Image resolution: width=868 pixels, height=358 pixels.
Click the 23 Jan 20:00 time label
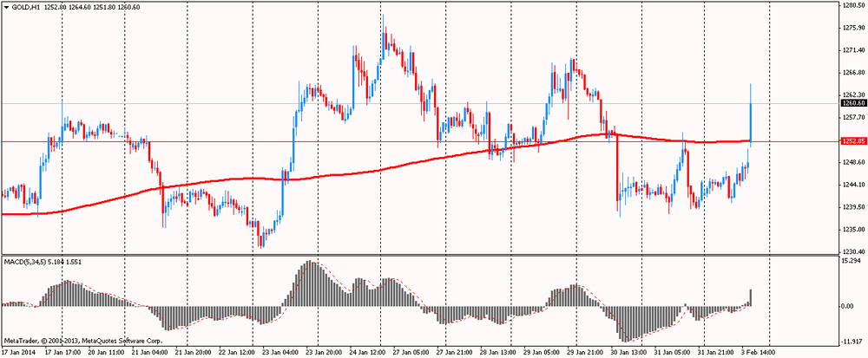[322, 352]
